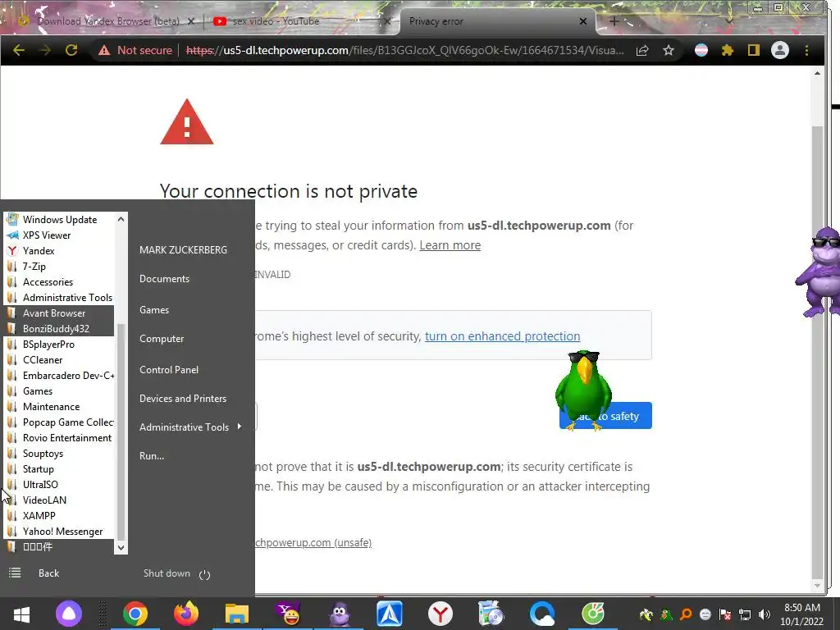Open Avant Browser taskbar icon

[x=390, y=614]
